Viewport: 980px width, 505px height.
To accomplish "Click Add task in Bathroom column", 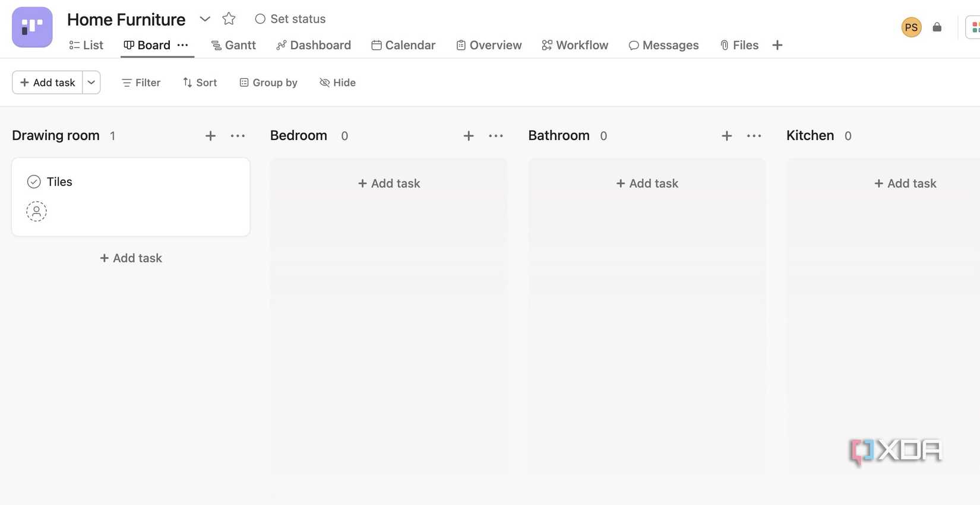I will click(647, 183).
